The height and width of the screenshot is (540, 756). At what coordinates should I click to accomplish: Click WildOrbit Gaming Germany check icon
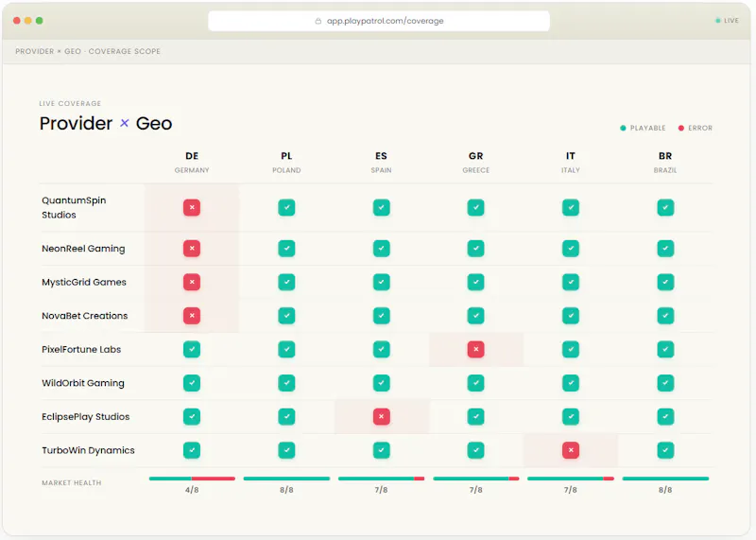click(192, 383)
